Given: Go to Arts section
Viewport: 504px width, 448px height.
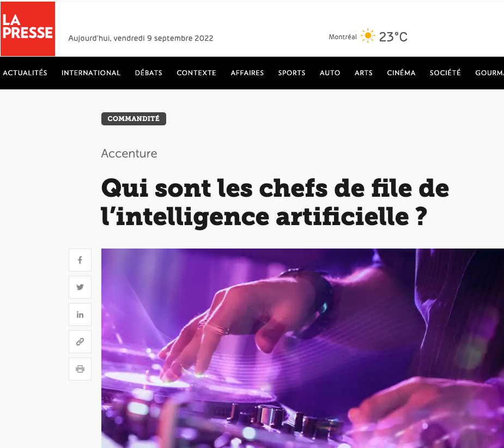Looking at the screenshot, I should 363,73.
